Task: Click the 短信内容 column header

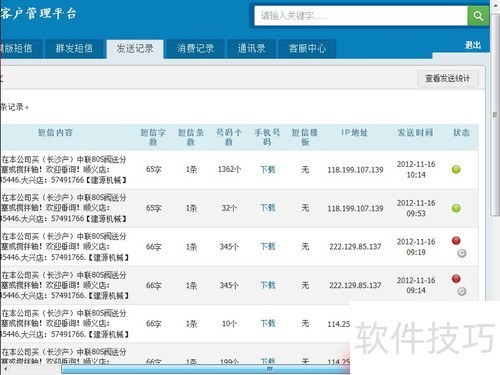Action: click(55, 133)
